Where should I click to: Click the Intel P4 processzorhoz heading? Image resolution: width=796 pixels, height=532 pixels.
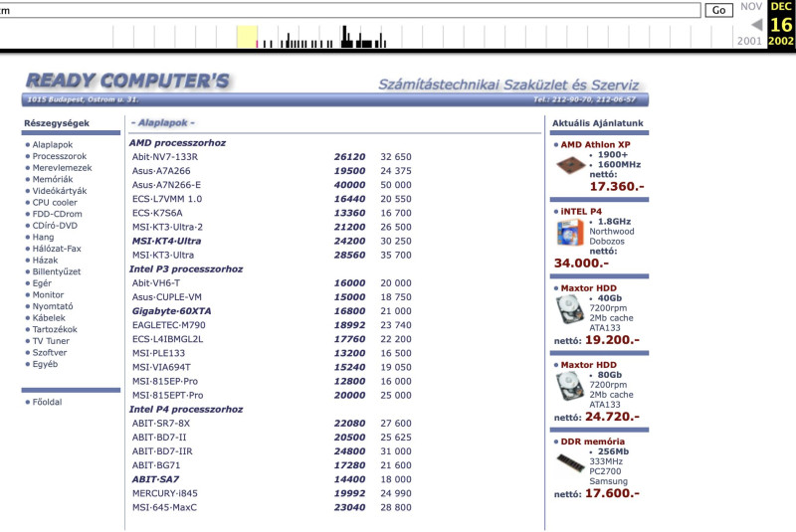pos(186,410)
